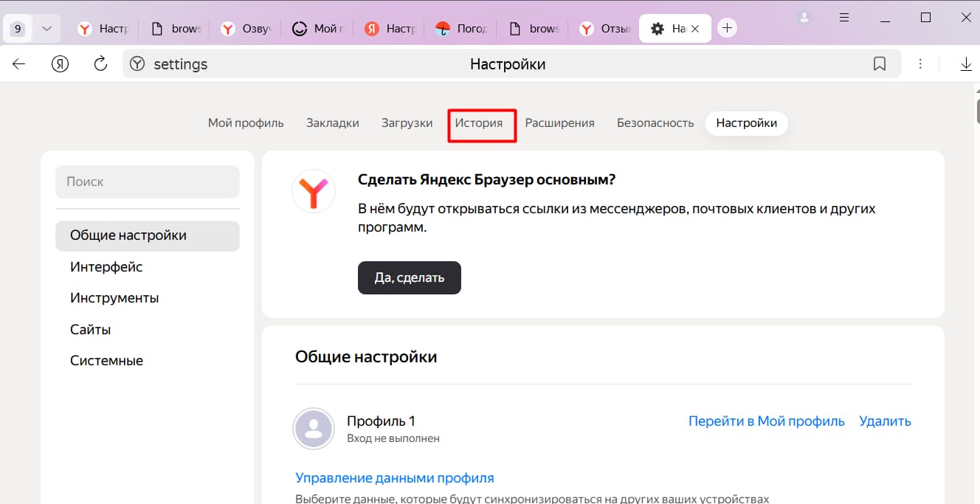The width and height of the screenshot is (980, 504).
Task: Click the Yandex Browser logo in the banner
Action: pos(314,192)
